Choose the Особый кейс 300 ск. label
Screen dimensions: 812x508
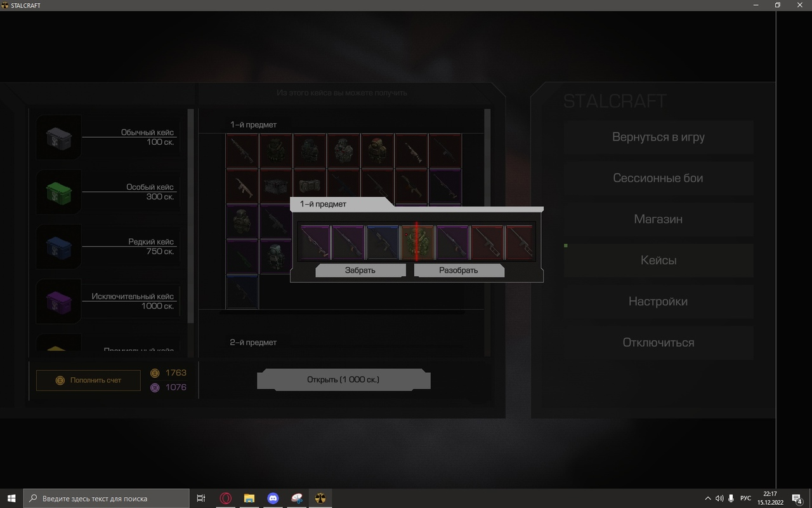(150, 192)
